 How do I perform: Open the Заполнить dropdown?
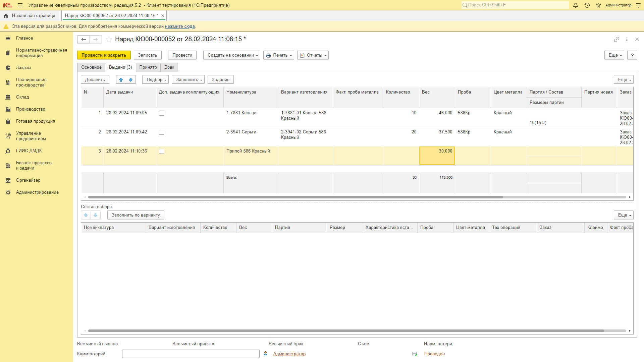[x=188, y=80]
